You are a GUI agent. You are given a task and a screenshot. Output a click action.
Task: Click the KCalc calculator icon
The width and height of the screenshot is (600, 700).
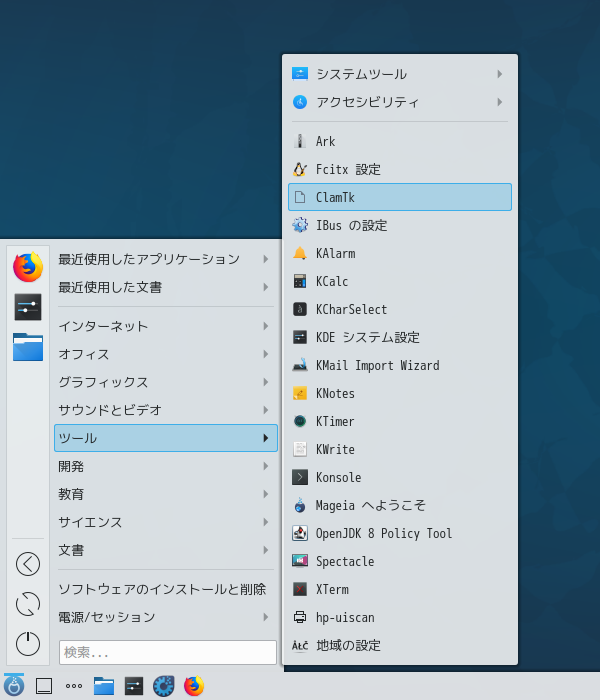click(300, 281)
